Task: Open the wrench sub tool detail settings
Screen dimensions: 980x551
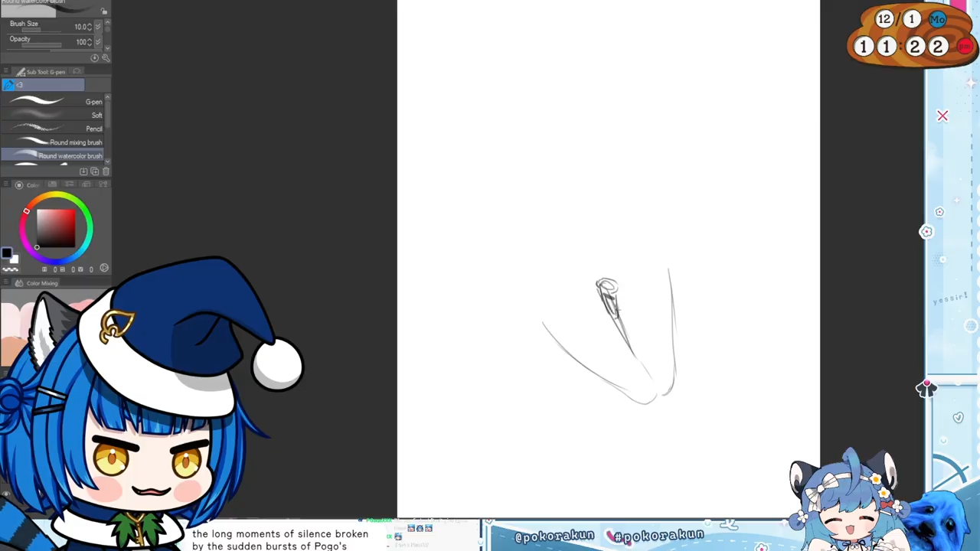Action: [106, 58]
